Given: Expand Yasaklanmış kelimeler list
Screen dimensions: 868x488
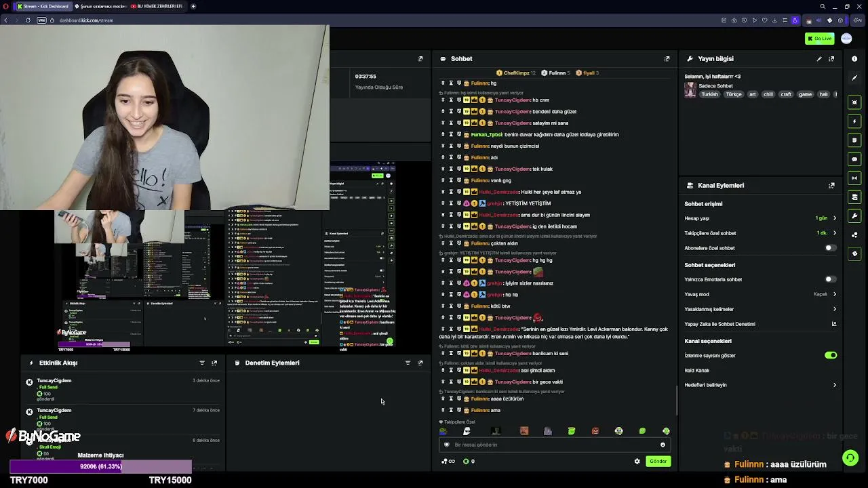Looking at the screenshot, I should (x=760, y=309).
